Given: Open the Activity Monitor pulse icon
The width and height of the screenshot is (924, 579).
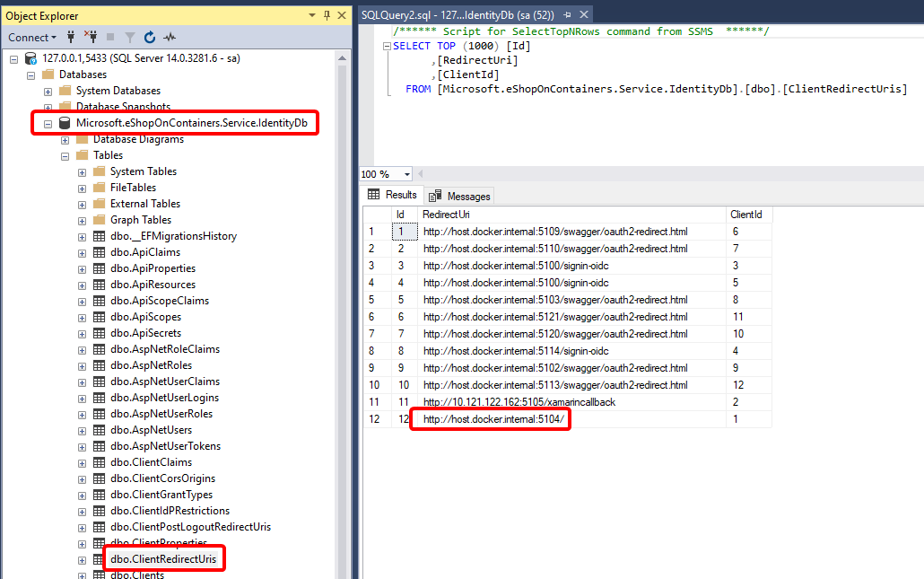Looking at the screenshot, I should [x=170, y=37].
